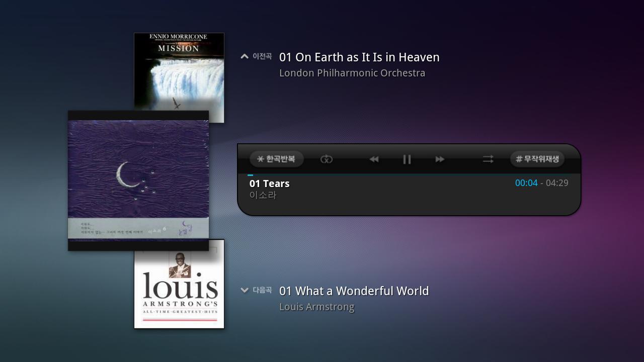Click the down chevron beside 다음곡

pyautogui.click(x=245, y=290)
